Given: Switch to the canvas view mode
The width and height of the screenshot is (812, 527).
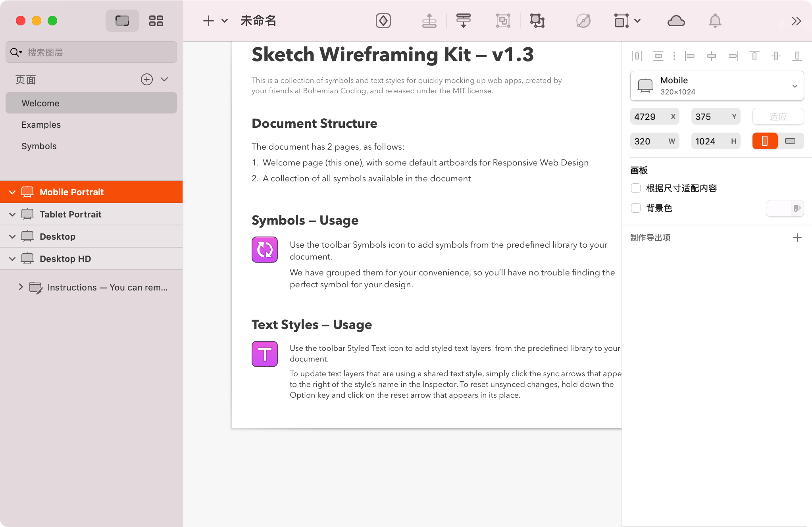Looking at the screenshot, I should 122,21.
